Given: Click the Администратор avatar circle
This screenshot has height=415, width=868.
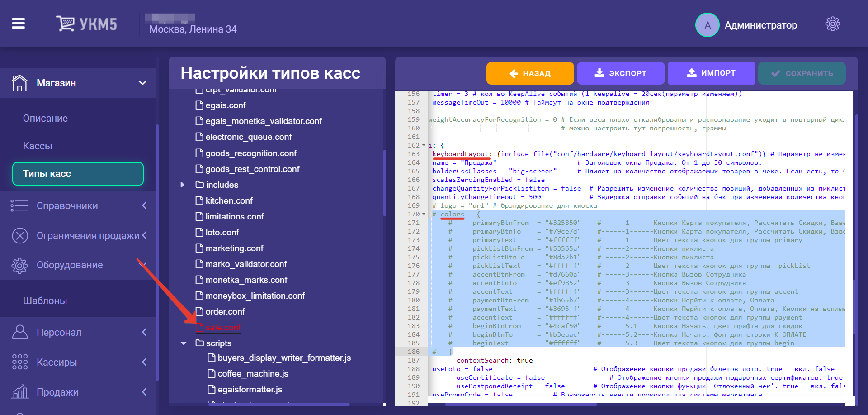Looking at the screenshot, I should coord(708,25).
